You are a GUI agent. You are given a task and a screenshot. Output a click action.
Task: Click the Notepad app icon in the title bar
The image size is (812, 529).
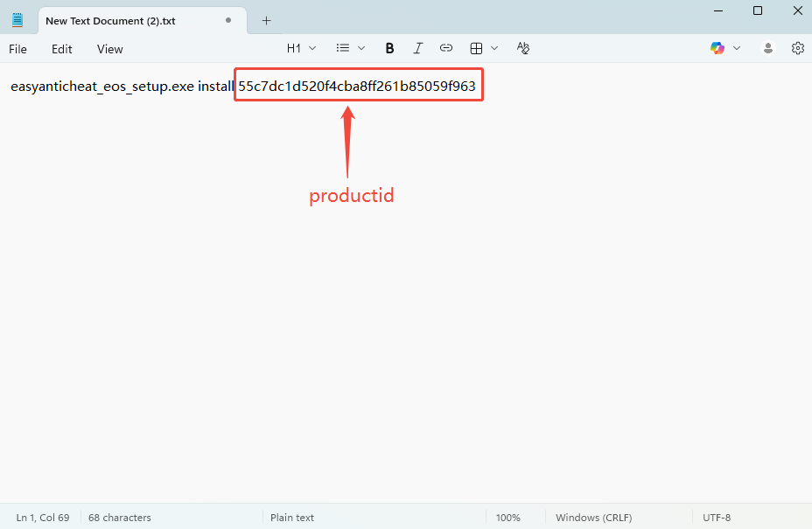[x=17, y=20]
